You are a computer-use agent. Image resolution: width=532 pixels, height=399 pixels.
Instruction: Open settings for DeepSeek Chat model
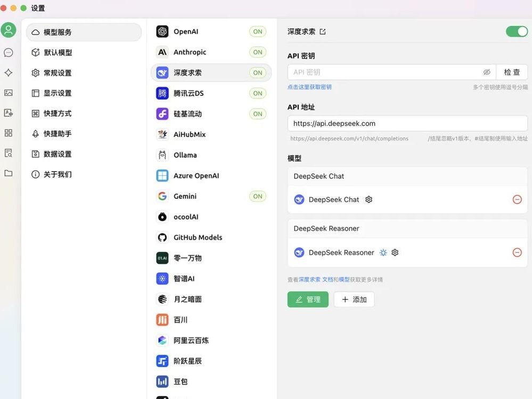coord(369,199)
